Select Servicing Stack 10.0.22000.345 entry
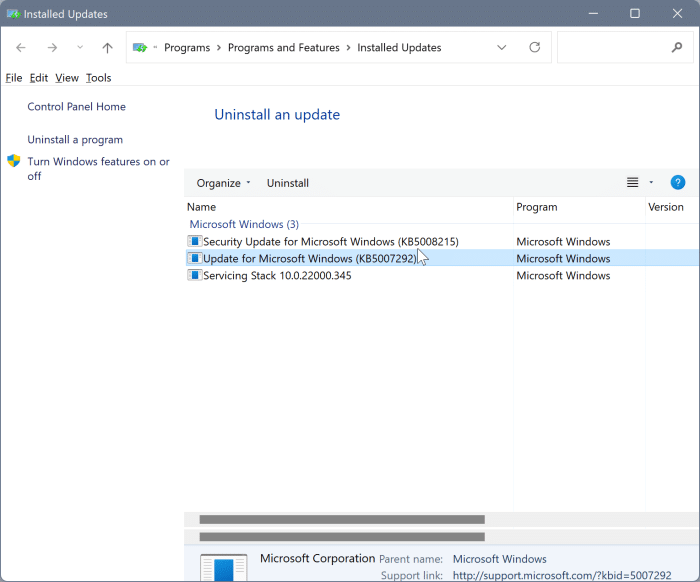Viewport: 700px width, 582px height. coord(442,275)
